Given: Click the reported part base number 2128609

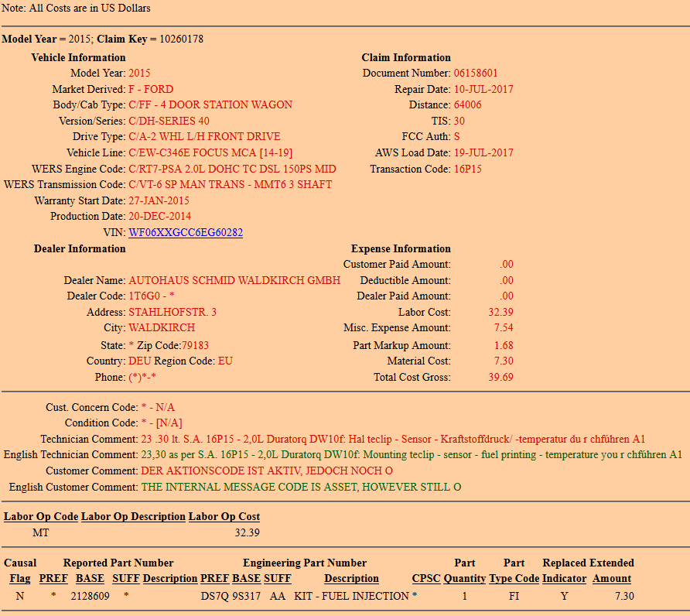Looking at the screenshot, I should [x=90, y=596].
